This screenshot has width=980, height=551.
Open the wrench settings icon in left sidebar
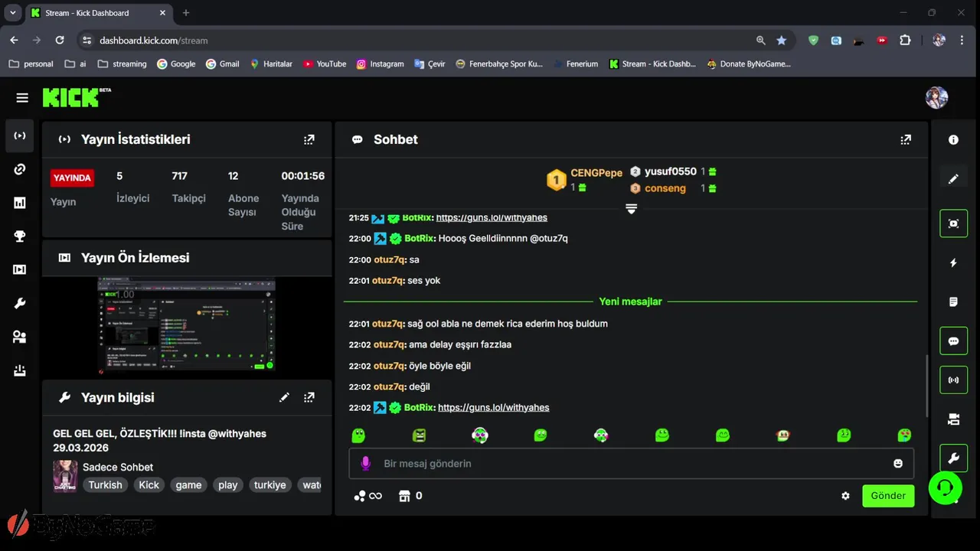click(x=20, y=303)
